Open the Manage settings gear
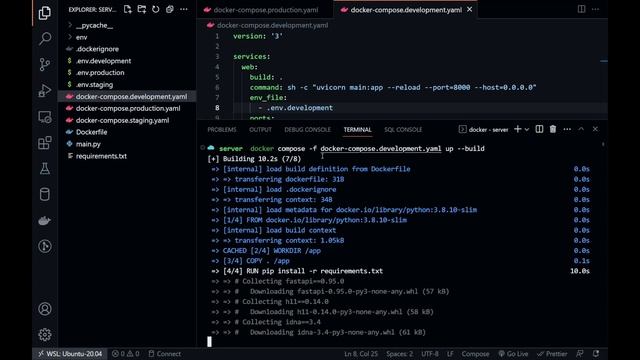This screenshot has height=360, width=640. (44, 335)
